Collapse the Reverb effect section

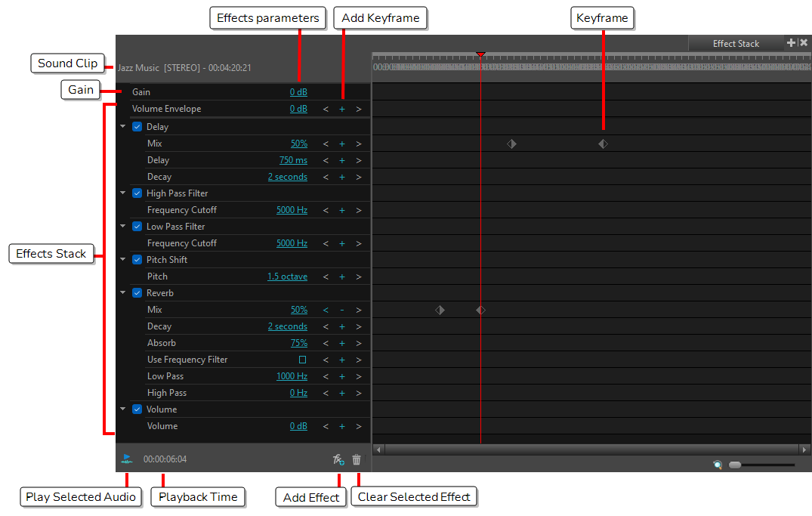[x=123, y=293]
